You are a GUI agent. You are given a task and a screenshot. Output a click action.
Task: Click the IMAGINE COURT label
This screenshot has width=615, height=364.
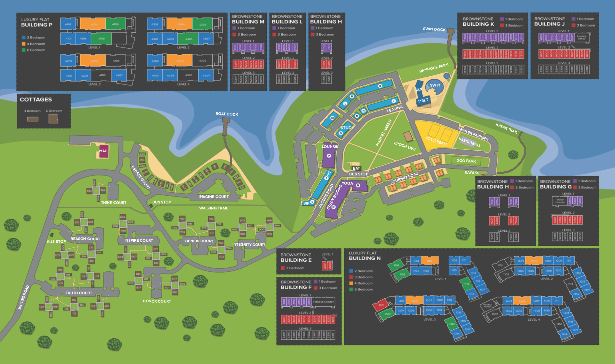point(213,197)
